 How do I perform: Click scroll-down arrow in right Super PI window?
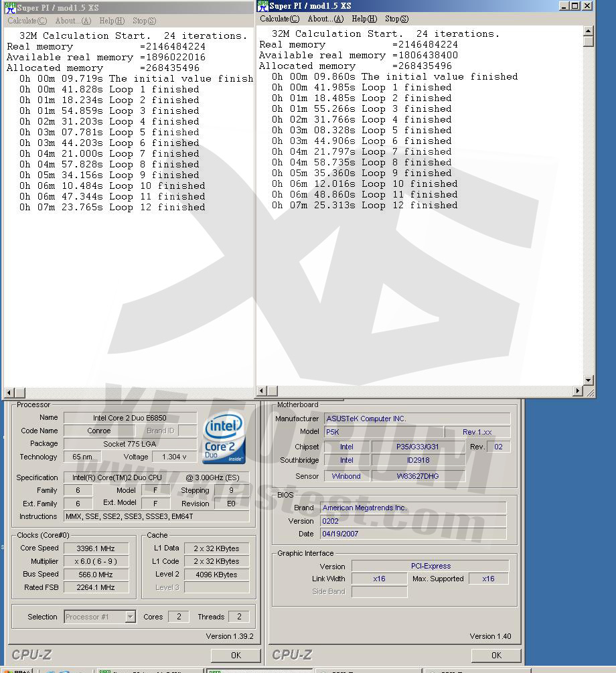pyautogui.click(x=588, y=380)
